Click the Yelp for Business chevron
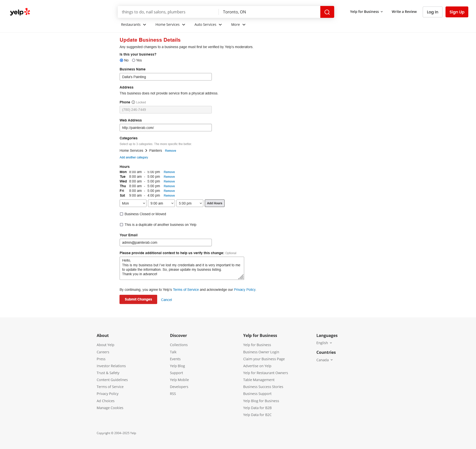This screenshot has width=476, height=449. (382, 12)
